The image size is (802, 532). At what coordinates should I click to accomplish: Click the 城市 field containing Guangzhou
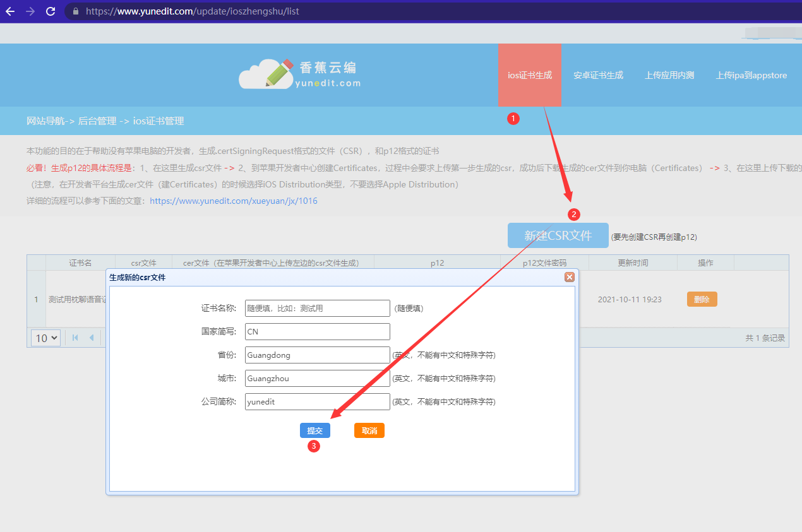click(x=317, y=379)
